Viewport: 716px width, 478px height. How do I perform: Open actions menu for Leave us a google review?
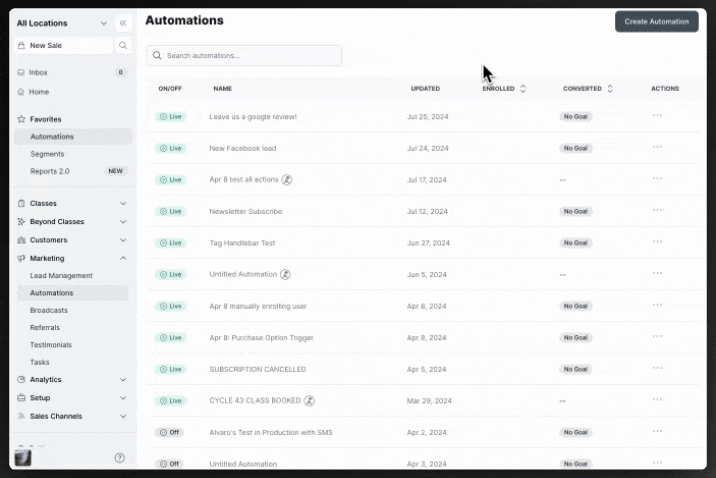coord(657,116)
